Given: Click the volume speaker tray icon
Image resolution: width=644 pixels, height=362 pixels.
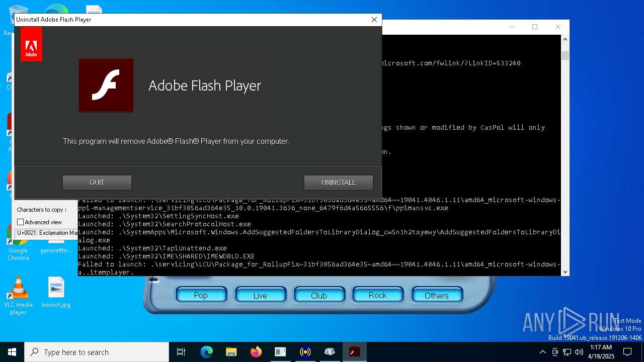Looking at the screenshot, I should pyautogui.click(x=579, y=352).
